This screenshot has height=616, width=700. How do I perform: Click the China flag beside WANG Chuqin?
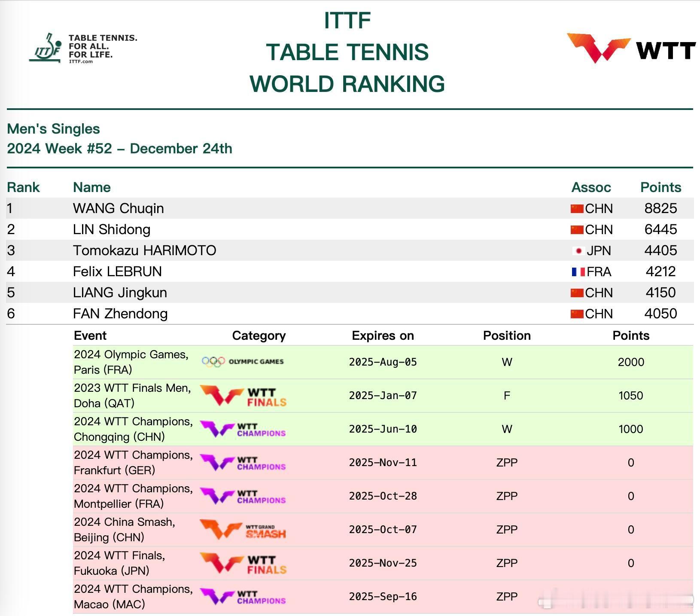577,209
